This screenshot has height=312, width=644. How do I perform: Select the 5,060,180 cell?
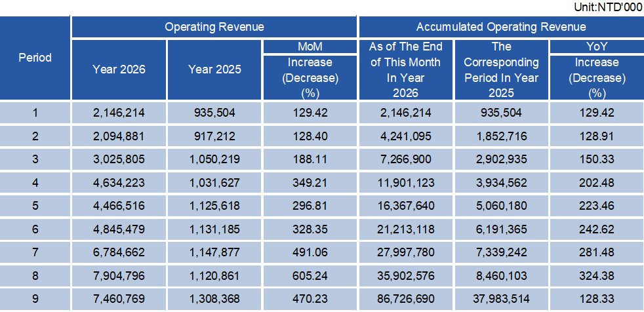pyautogui.click(x=502, y=206)
